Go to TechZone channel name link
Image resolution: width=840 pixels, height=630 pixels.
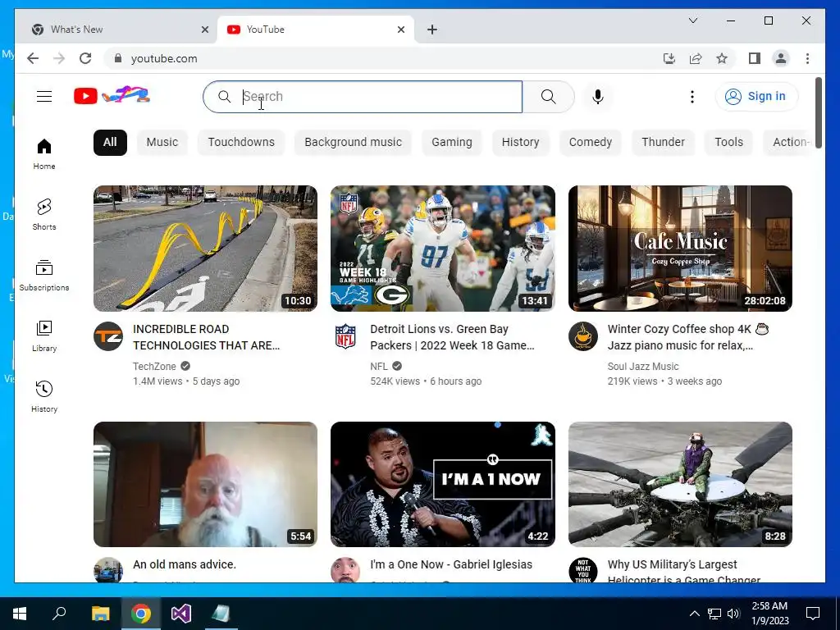click(154, 367)
